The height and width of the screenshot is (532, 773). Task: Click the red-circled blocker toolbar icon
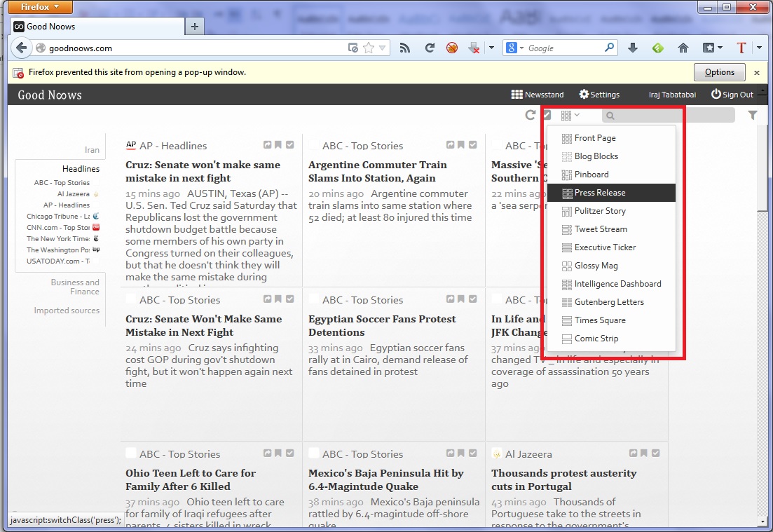click(451, 48)
